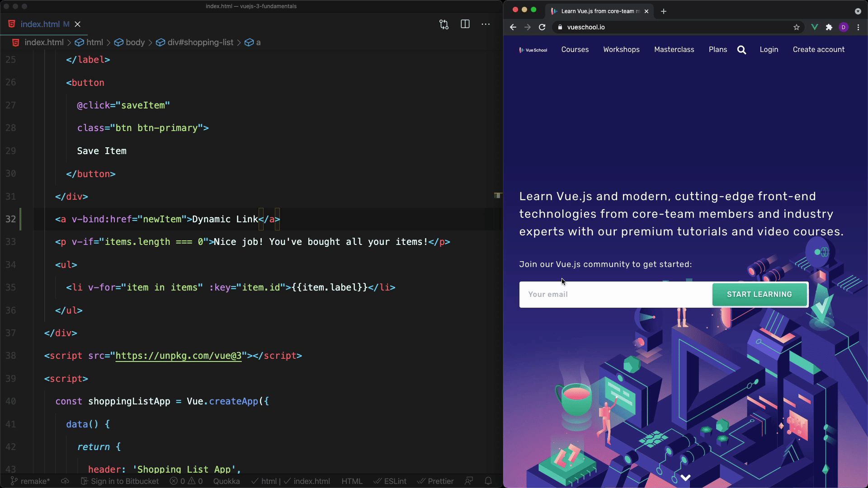
Task: Click the remake* git branch in status bar
Action: pos(30,481)
